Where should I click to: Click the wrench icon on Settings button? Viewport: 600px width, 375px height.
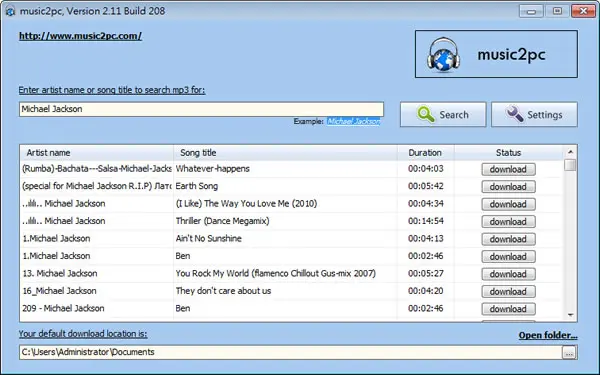[515, 114]
